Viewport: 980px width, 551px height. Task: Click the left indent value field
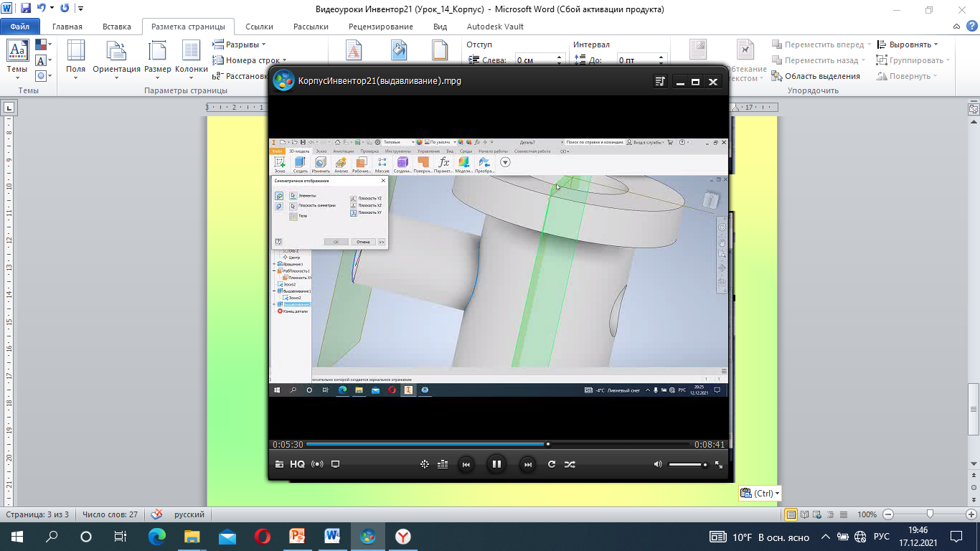pyautogui.click(x=535, y=61)
